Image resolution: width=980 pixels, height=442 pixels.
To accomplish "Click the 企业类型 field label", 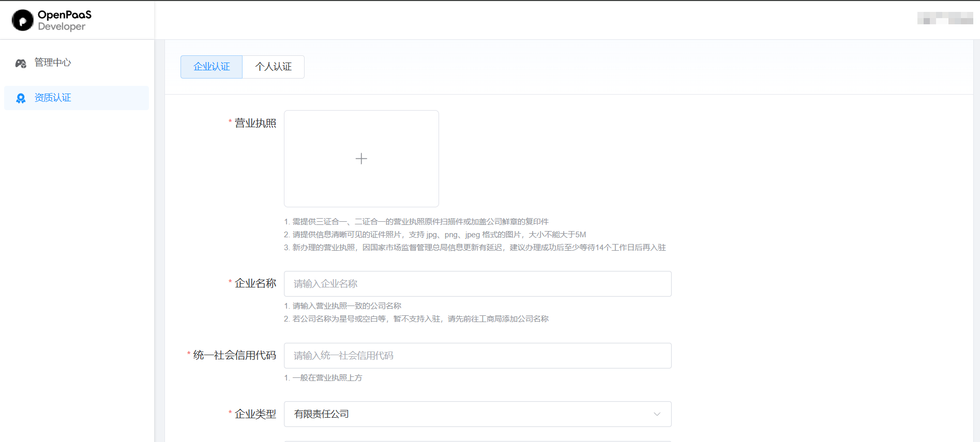I will coord(255,414).
